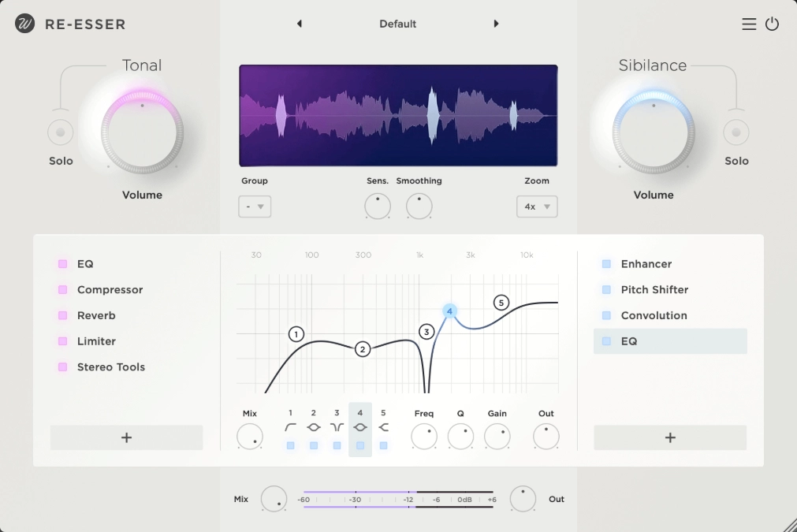Select the Pitch Shifter module on the right
Image resolution: width=797 pixels, height=532 pixels.
(x=654, y=289)
